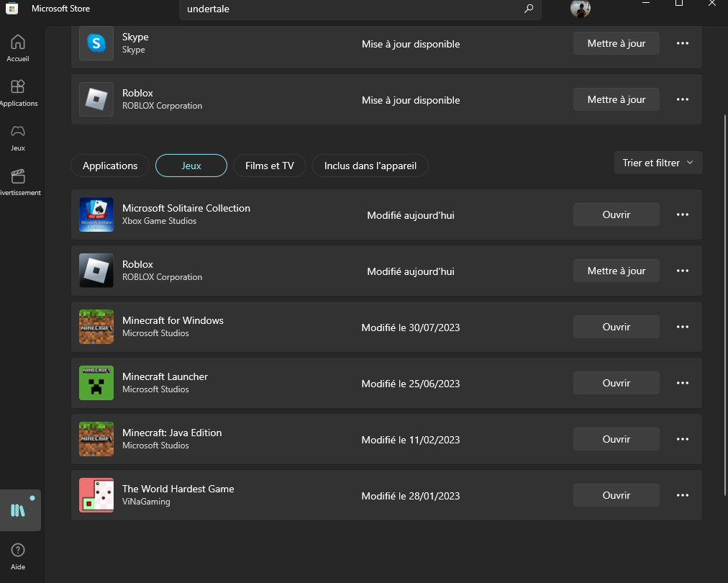
Task: Click the Skype app icon
Action: (96, 43)
